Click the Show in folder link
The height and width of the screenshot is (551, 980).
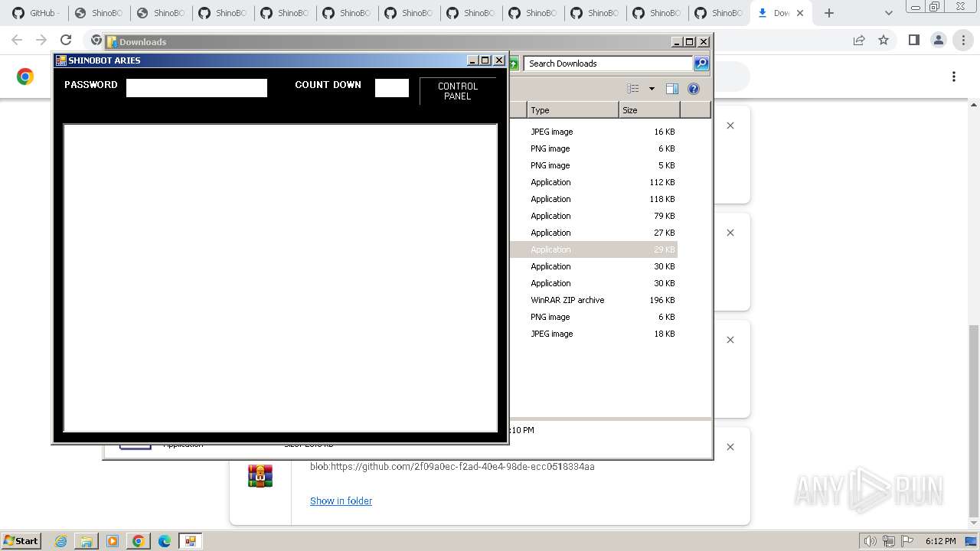[341, 500]
